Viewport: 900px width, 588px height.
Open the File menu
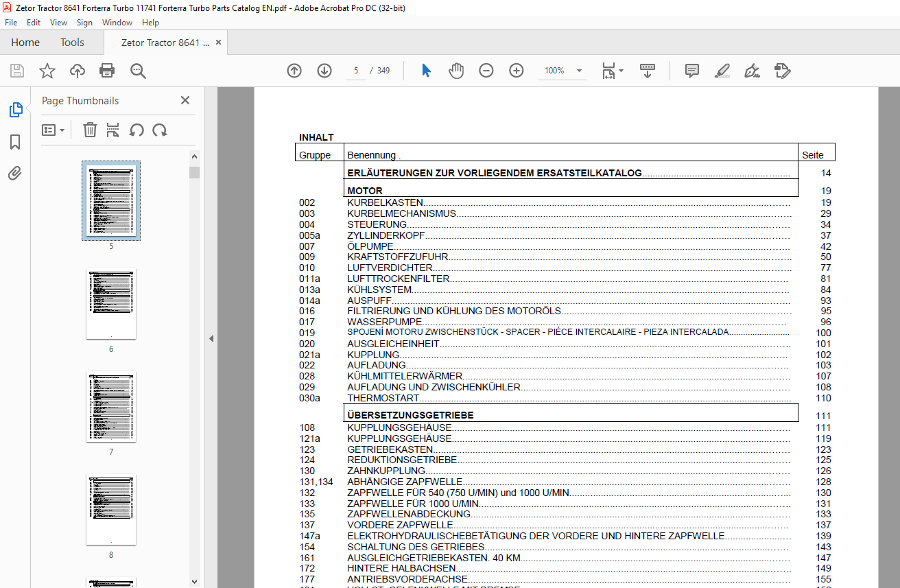[x=11, y=23]
